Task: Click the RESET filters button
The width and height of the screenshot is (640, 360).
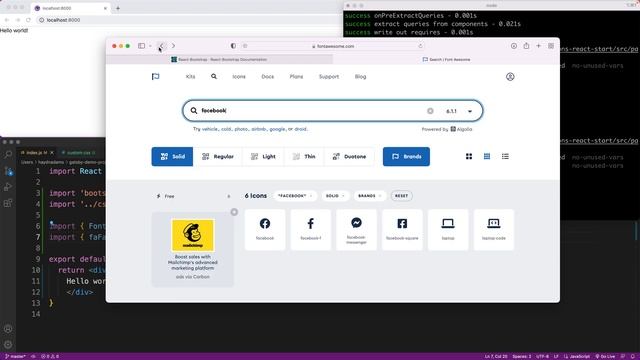Action: click(x=401, y=196)
